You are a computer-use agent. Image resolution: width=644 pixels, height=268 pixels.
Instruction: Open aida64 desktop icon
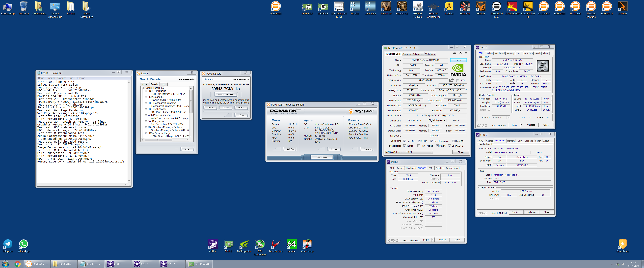point(291,246)
